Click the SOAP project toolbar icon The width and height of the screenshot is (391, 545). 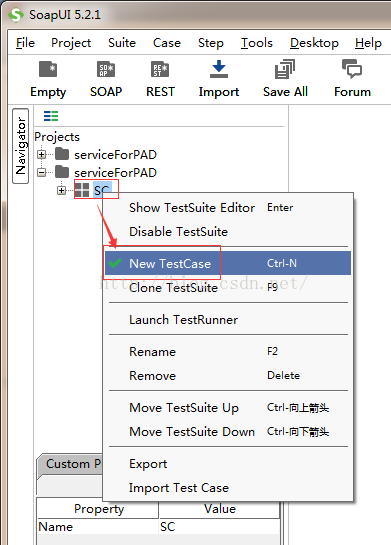point(106,70)
